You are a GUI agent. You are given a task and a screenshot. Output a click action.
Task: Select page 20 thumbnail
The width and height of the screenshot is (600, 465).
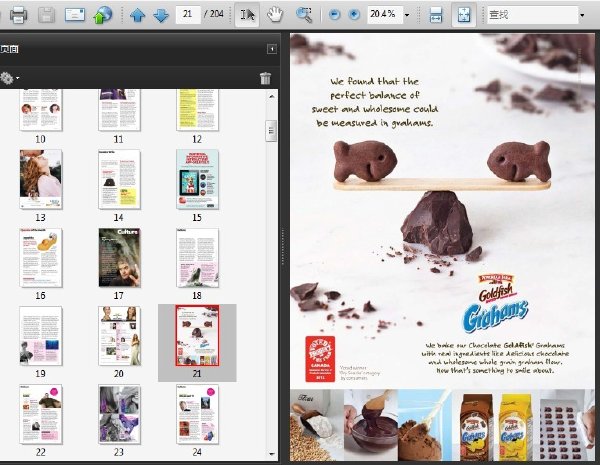(x=119, y=336)
